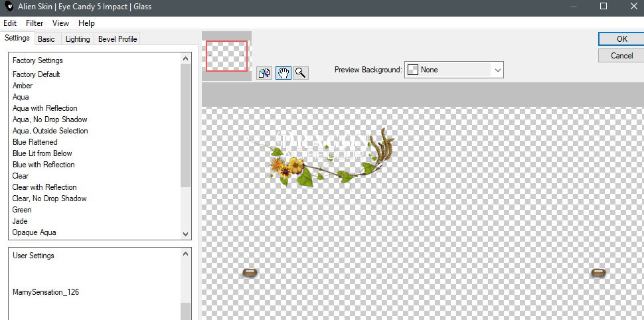The width and height of the screenshot is (644, 320).
Task: Open the Preview Background dropdown
Action: (x=454, y=70)
